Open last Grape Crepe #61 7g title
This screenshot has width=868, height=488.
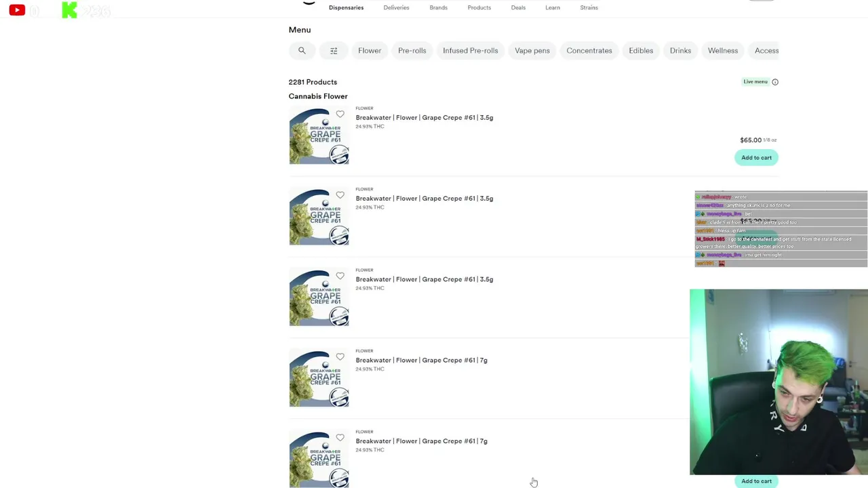pos(421,441)
